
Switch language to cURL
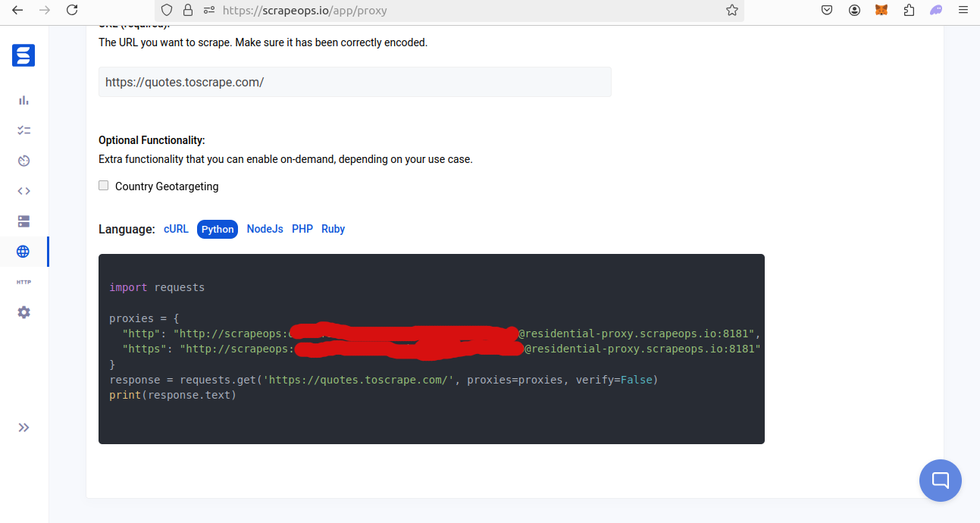pyautogui.click(x=176, y=229)
